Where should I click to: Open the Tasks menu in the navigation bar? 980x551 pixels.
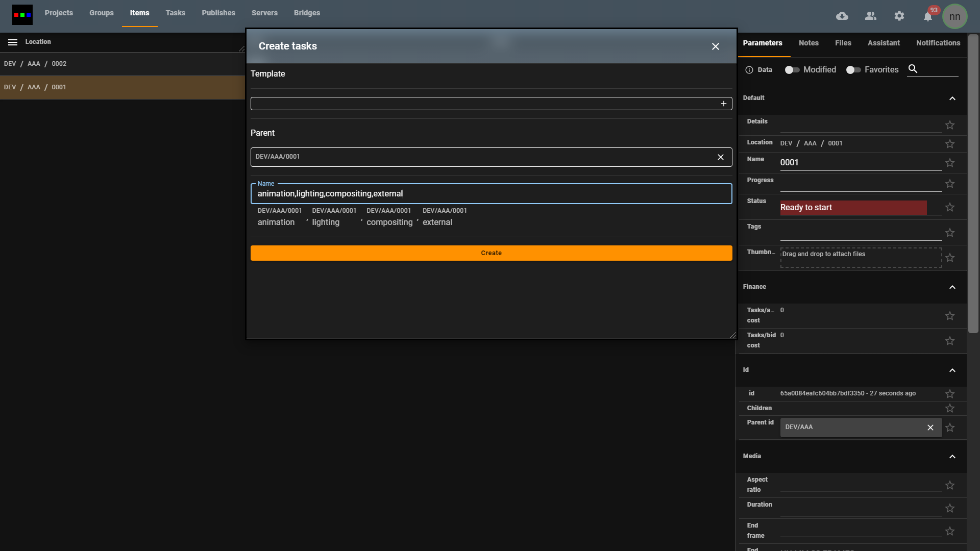175,13
